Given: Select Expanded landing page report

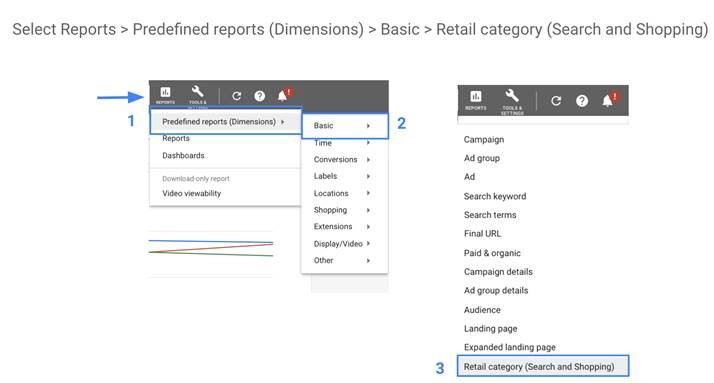Looking at the screenshot, I should [510, 347].
